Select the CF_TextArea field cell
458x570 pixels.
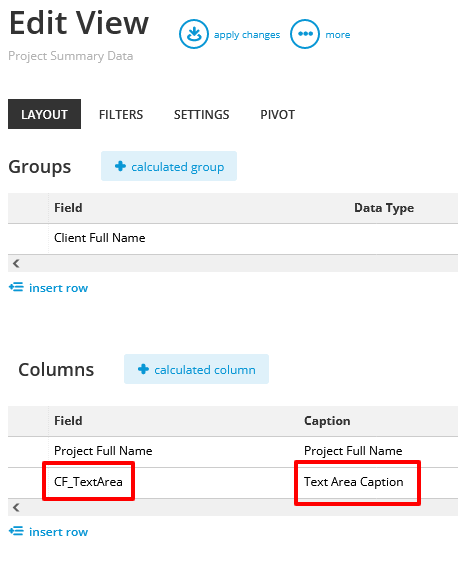click(88, 482)
